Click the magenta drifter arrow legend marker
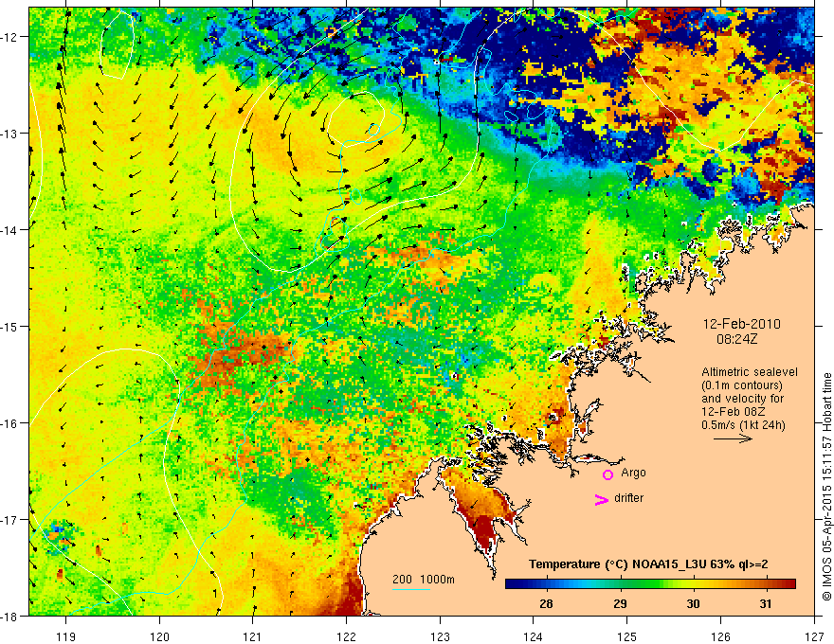Image resolution: width=834 pixels, height=644 pixels. [x=601, y=499]
